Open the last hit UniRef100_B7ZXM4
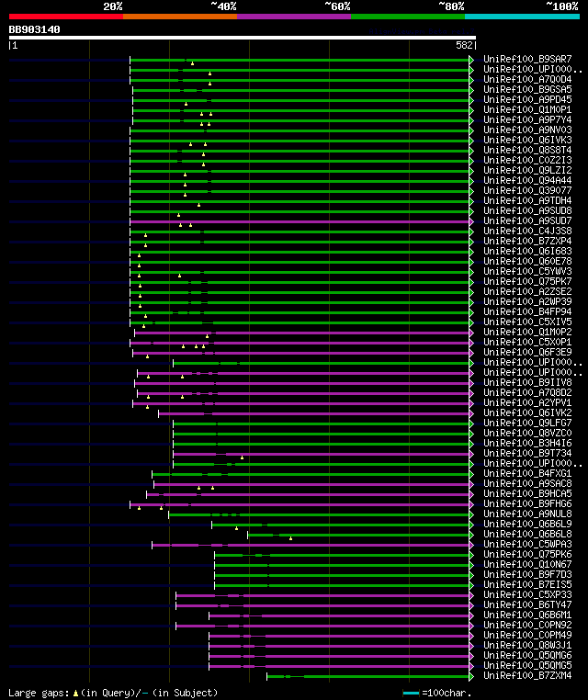Screen dimensions: 588x700 pos(527,675)
